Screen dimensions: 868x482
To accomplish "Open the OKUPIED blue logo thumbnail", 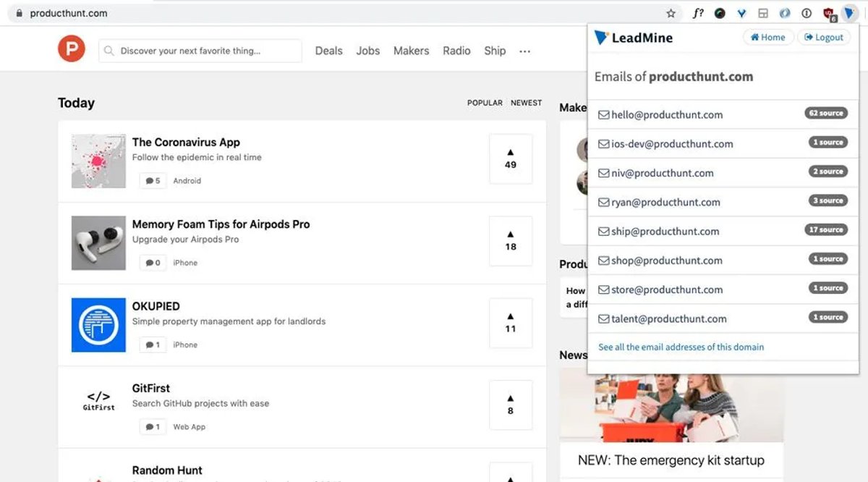I will click(98, 325).
